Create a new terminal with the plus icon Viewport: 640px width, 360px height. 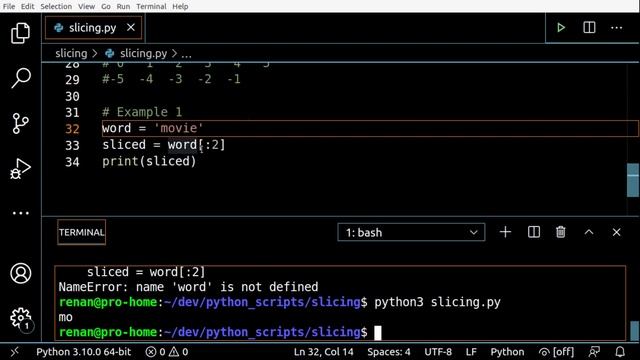pos(505,232)
